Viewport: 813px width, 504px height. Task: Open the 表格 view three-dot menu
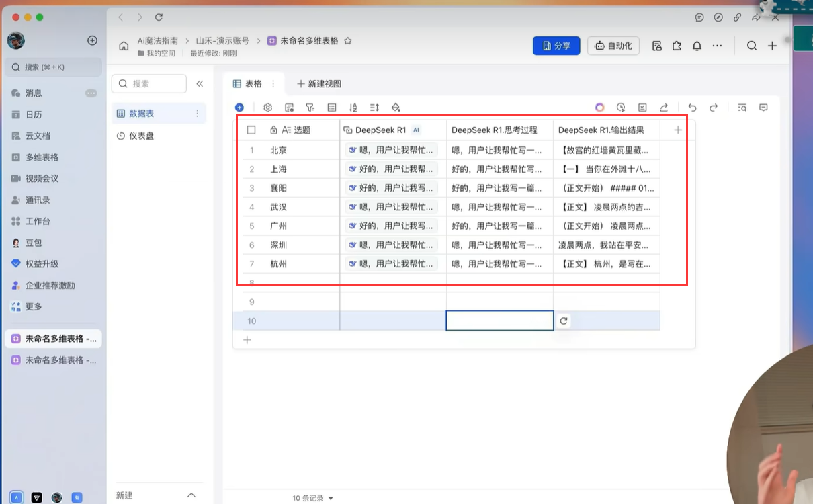273,84
